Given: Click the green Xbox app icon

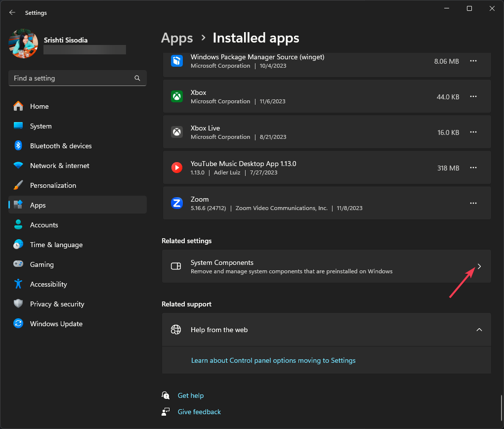Looking at the screenshot, I should [x=177, y=96].
